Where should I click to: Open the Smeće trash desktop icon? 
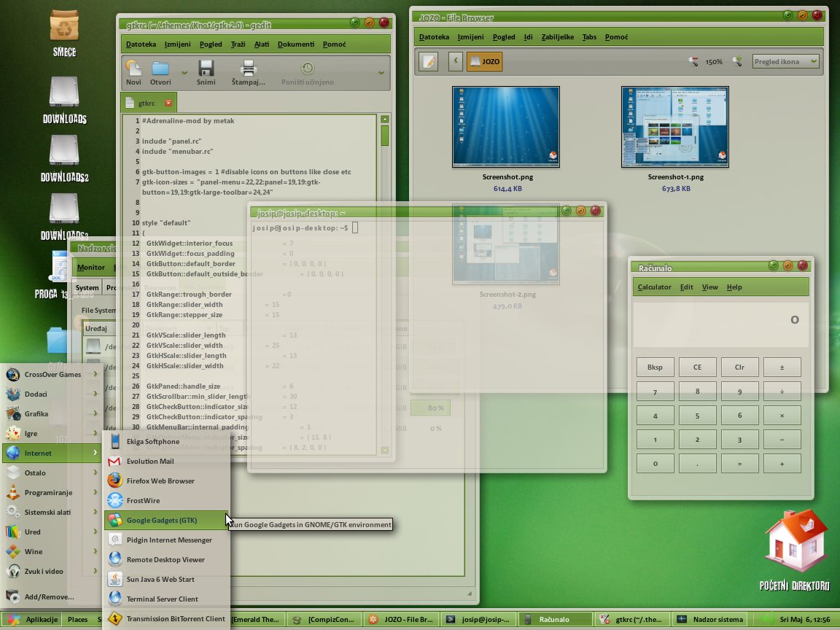(x=64, y=34)
